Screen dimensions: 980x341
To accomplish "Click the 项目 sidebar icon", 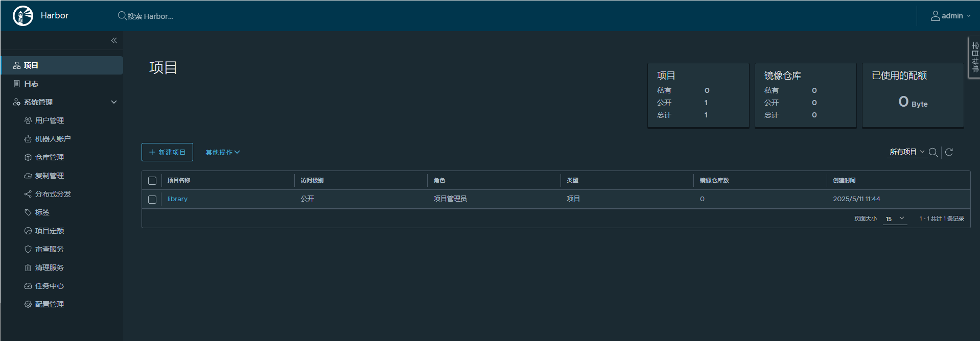I will tap(17, 65).
